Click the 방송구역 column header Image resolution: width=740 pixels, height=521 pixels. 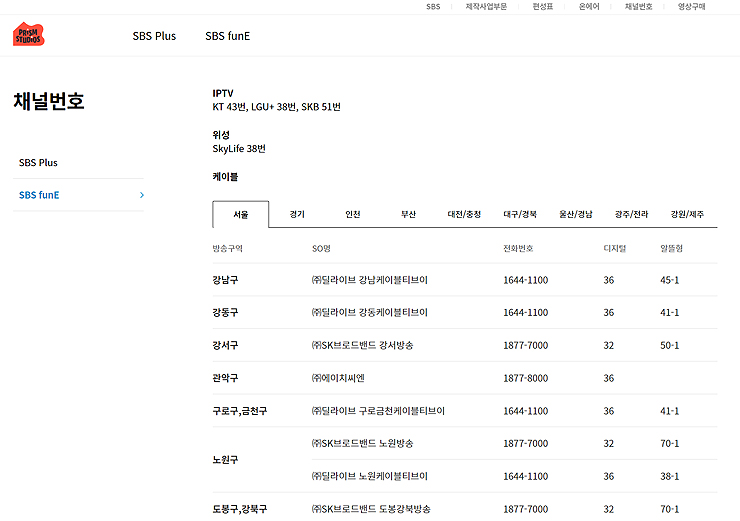[227, 248]
